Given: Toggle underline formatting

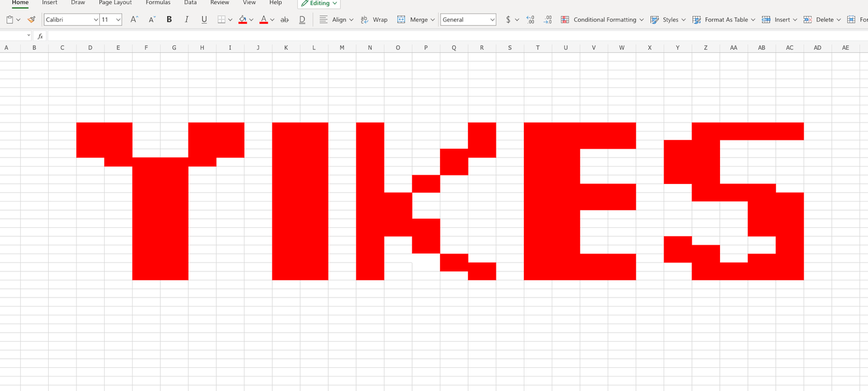Looking at the screenshot, I should tap(204, 20).
